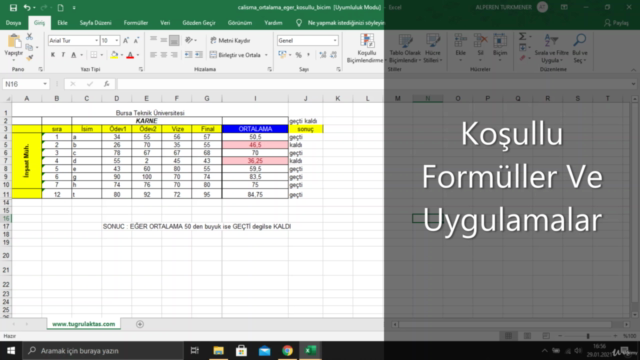Click the accounting currency format icon
Viewport: 640px width, 360px height.
pos(282,55)
